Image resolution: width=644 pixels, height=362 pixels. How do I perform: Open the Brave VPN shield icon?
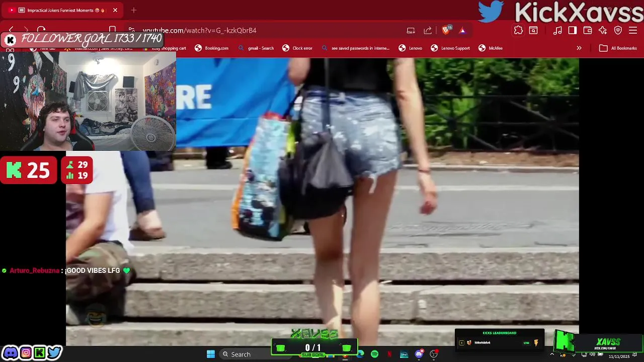(618, 31)
